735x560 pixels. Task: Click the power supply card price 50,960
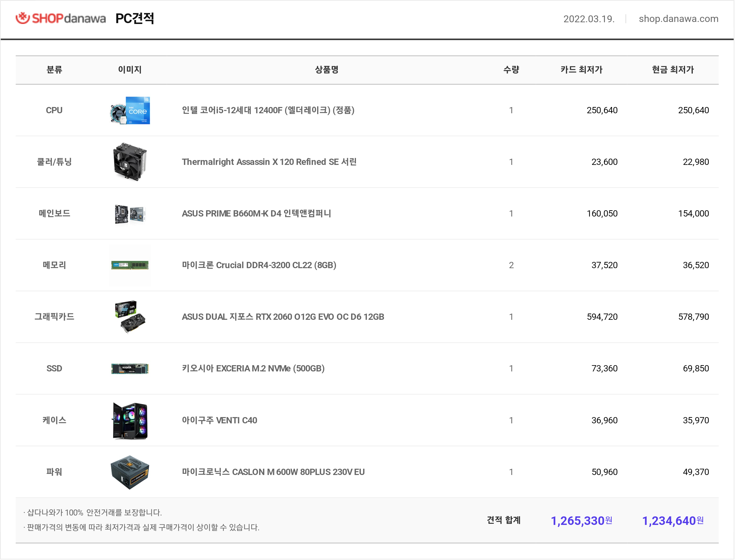[605, 472]
